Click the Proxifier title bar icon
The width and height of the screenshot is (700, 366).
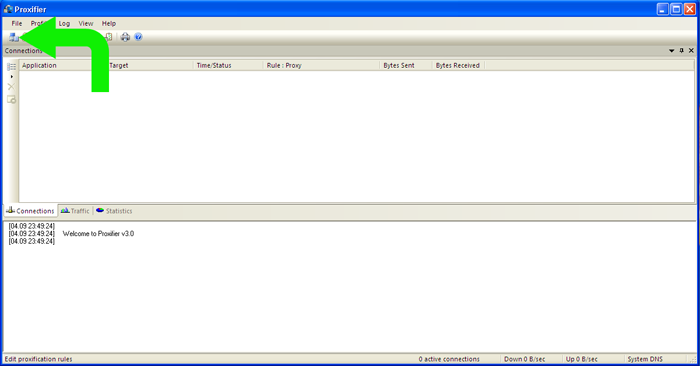click(8, 9)
